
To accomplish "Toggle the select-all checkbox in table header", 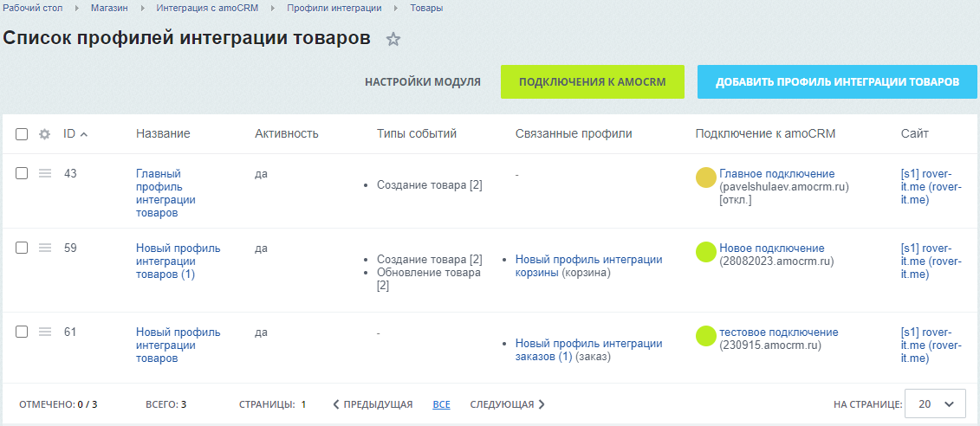I will tap(22, 134).
